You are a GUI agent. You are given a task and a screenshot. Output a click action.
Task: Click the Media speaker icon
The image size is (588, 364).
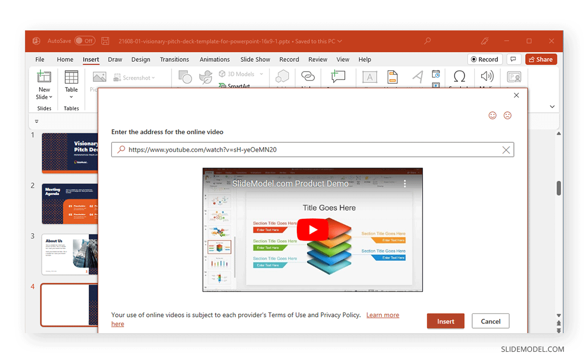487,76
